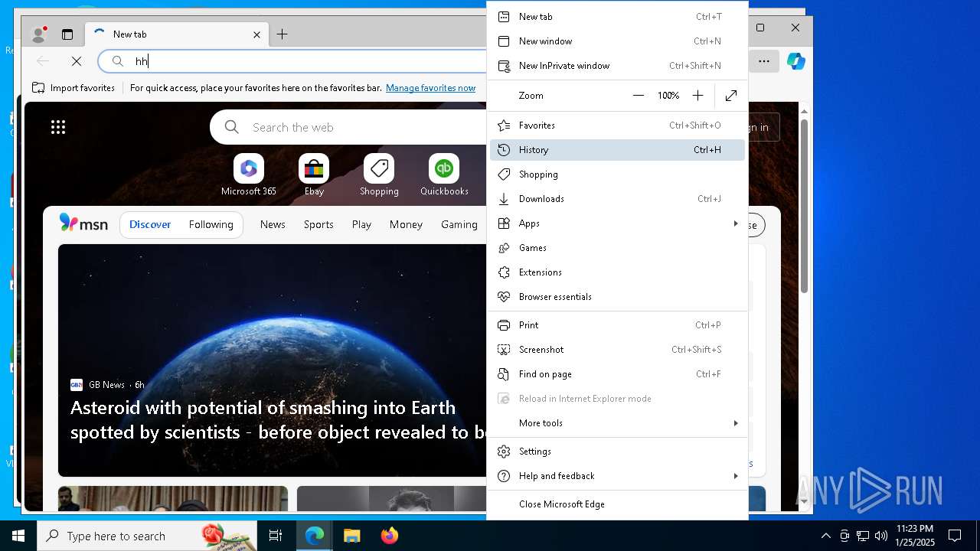
Task: Open Settings and more ellipsis button
Action: tap(764, 61)
